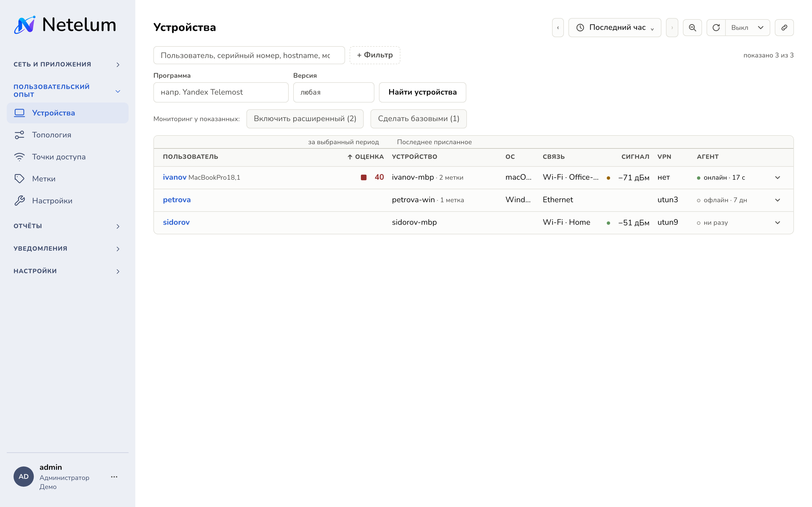Click the Программа input field
Viewport: 812px width, 507px height.
pyautogui.click(x=221, y=92)
